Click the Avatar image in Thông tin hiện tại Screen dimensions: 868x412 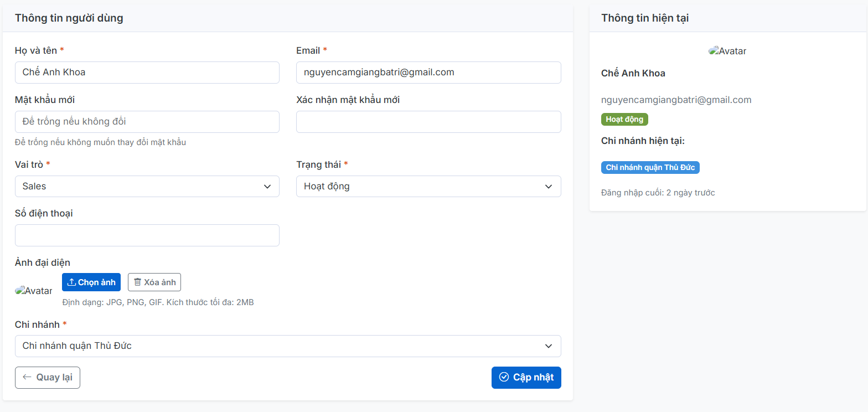[x=727, y=51]
